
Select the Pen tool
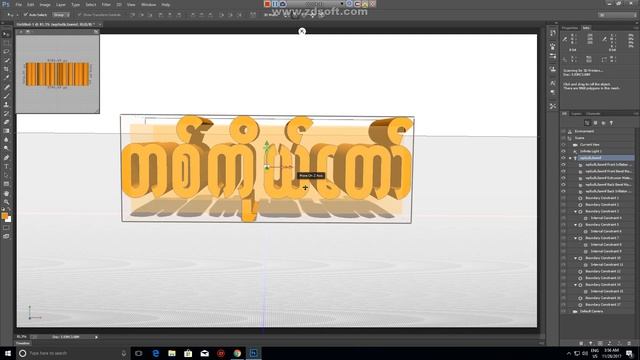(x=6, y=158)
